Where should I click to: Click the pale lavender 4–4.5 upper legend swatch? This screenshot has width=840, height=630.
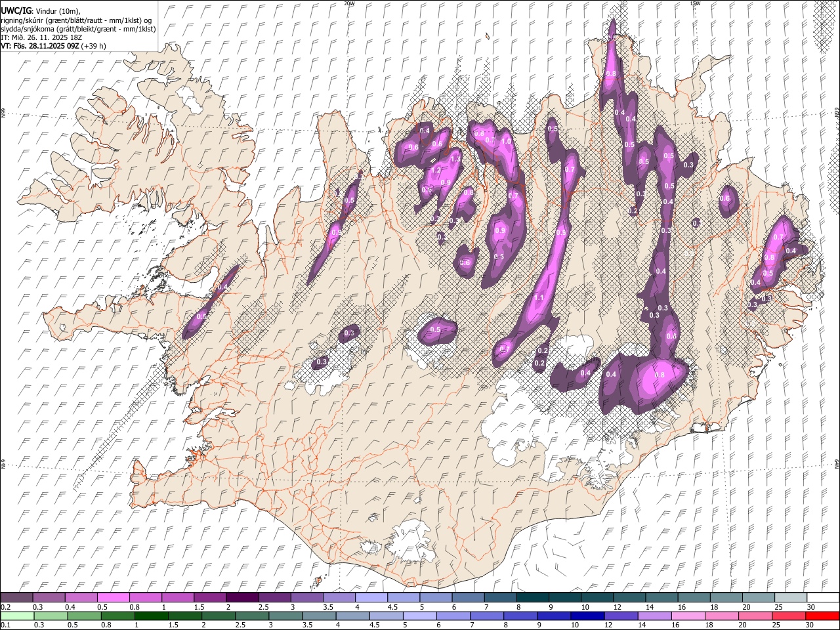[371, 597]
